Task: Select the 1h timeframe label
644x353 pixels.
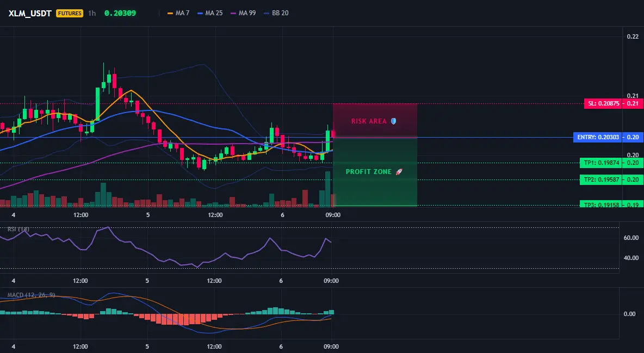Action: pos(92,13)
